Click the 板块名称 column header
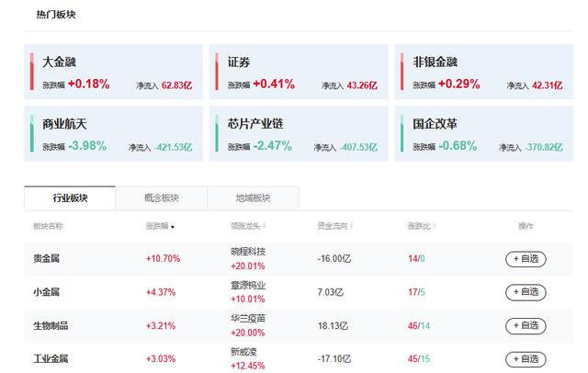 click(x=48, y=226)
